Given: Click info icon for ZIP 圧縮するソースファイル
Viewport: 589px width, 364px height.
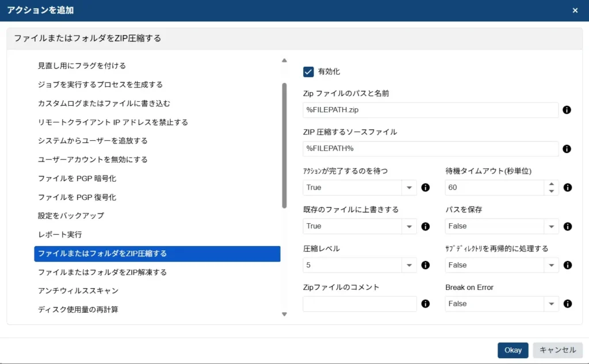Looking at the screenshot, I should 567,149.
